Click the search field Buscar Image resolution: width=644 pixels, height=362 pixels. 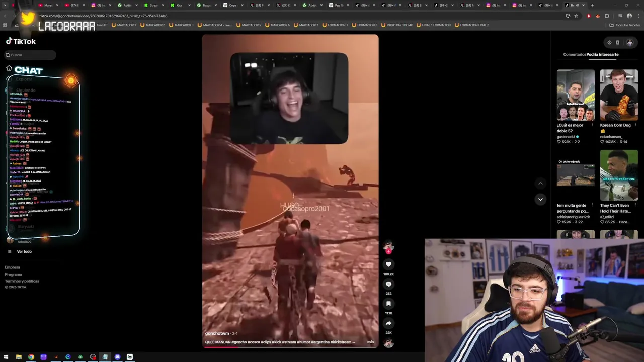coord(30,55)
